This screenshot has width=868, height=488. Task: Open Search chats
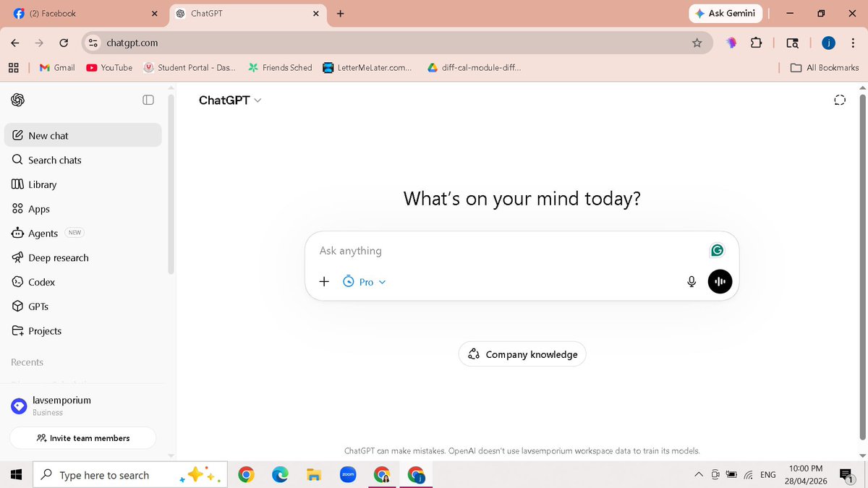coord(83,160)
